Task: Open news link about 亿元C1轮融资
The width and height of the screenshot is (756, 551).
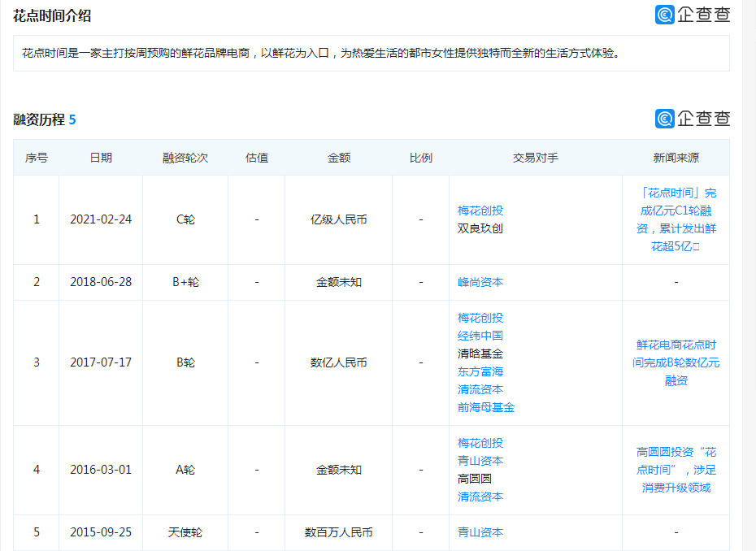Action: point(676,219)
